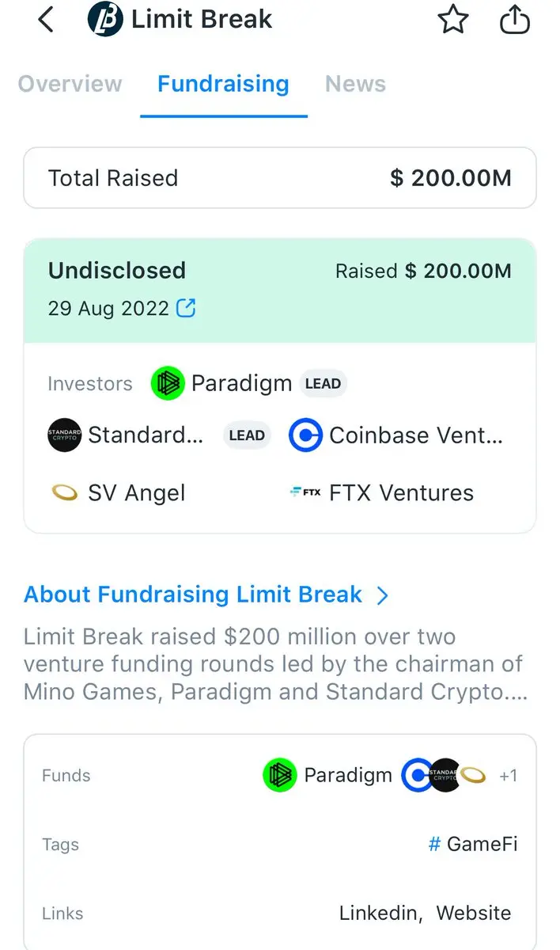The image size is (560, 950).
Task: Open the News tab
Action: pos(355,84)
